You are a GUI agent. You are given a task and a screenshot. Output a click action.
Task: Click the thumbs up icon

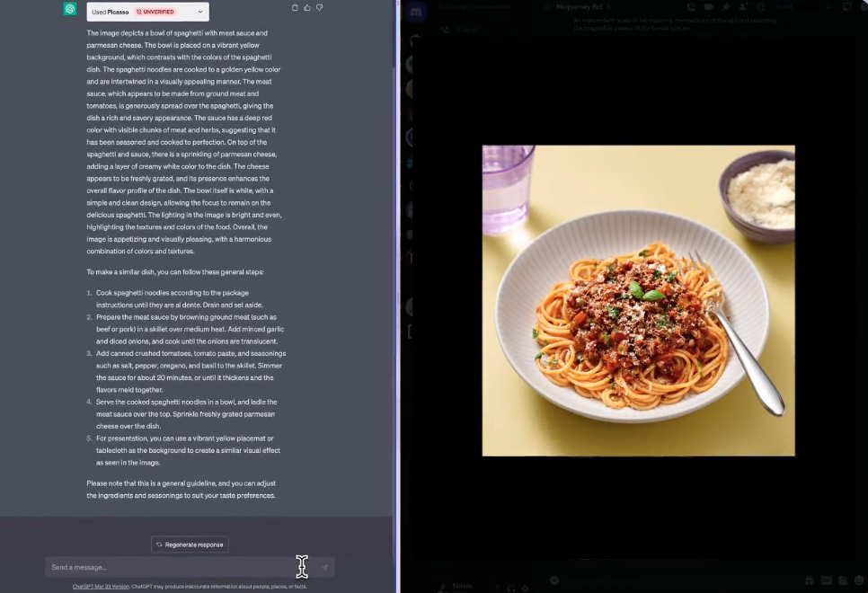click(307, 8)
